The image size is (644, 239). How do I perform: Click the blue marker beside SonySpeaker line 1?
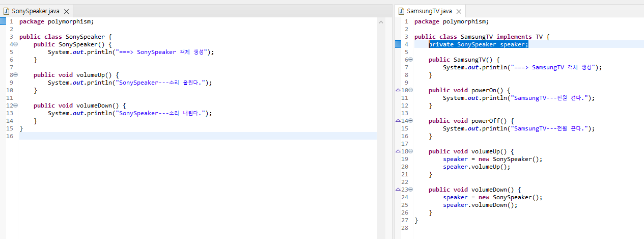click(x=3, y=21)
